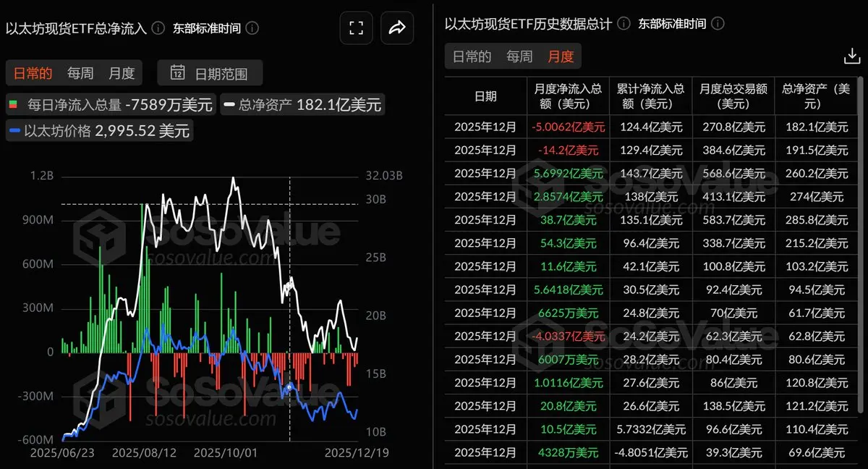Screen dimensions: 868x469
Task: Click the 1.2B left axis label
Action: [x=42, y=175]
